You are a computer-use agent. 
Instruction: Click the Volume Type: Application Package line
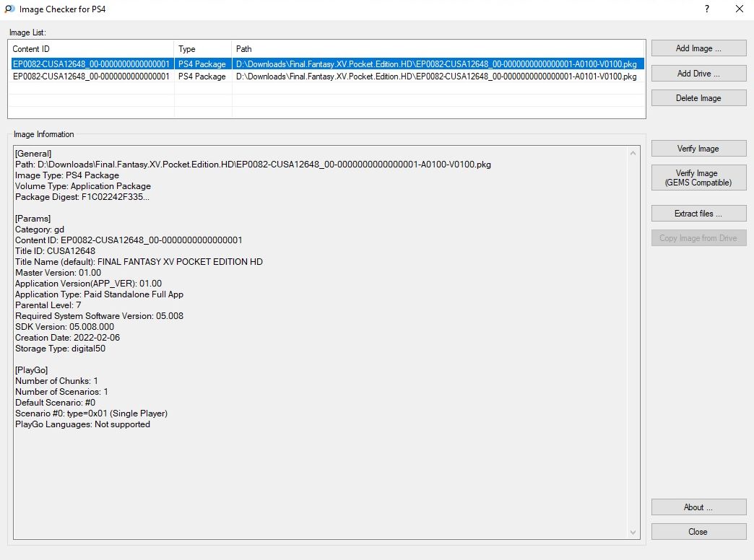tap(83, 186)
